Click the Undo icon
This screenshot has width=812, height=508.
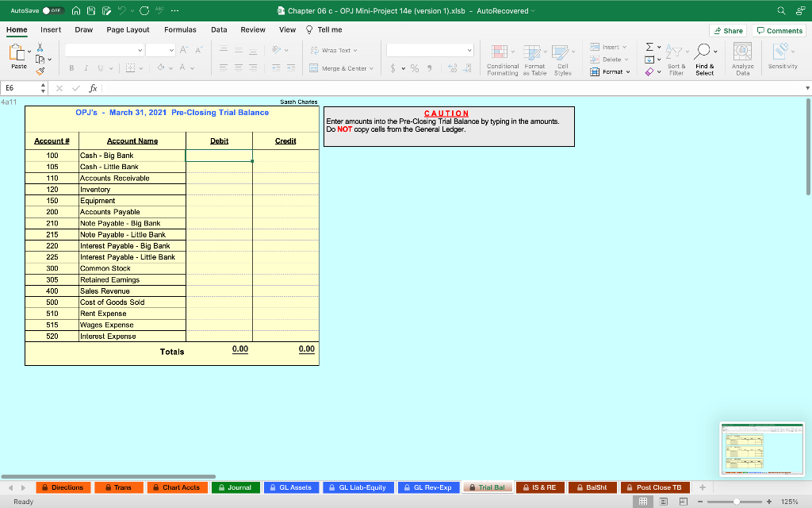(122, 10)
